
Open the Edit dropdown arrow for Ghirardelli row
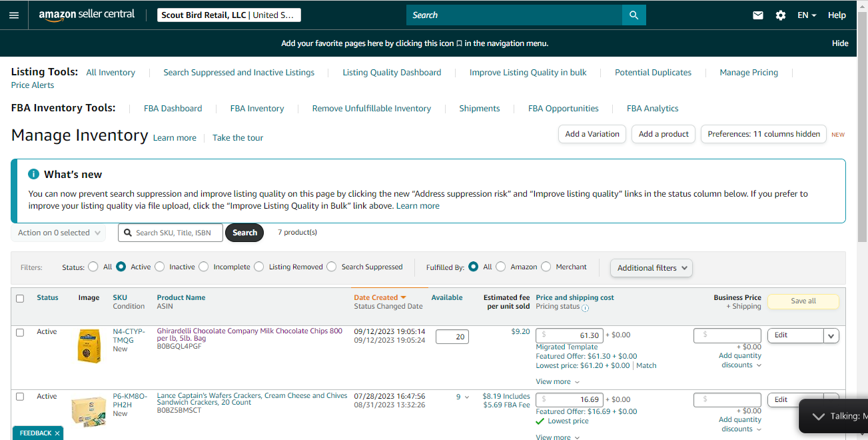[831, 336]
